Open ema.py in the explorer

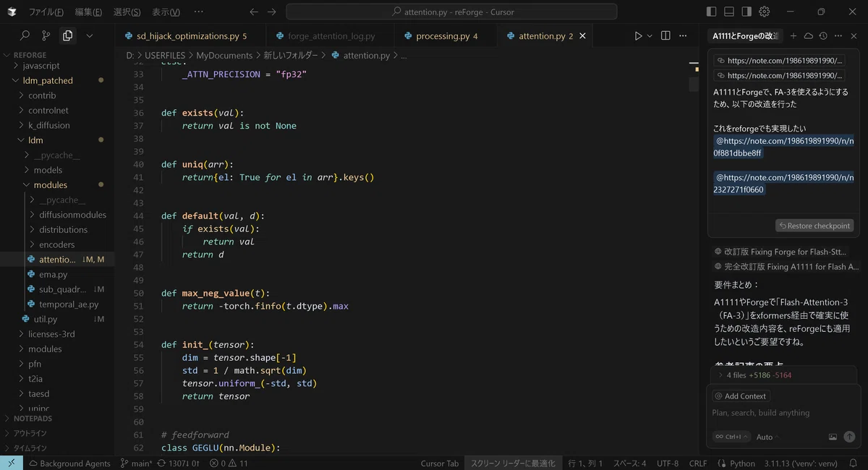[x=57, y=275]
